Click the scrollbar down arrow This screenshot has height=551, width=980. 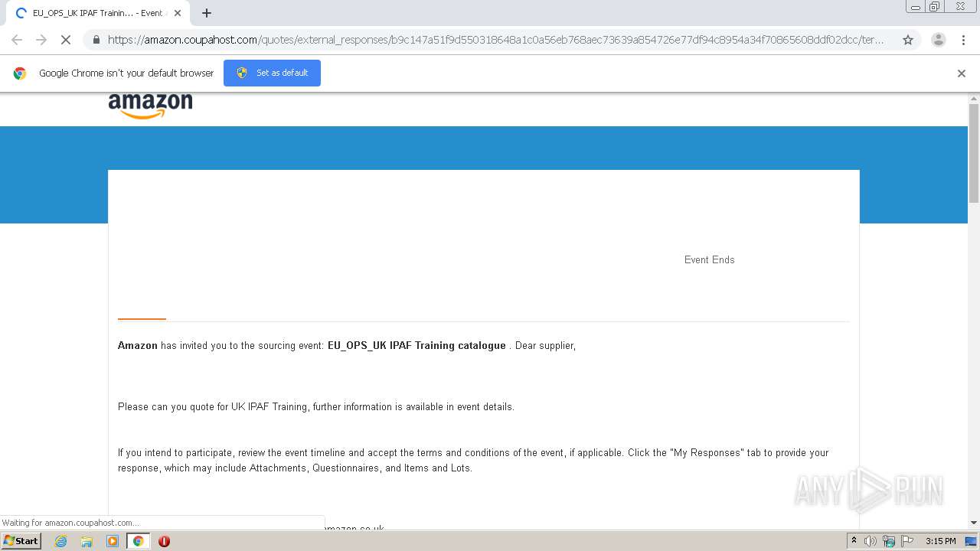(x=974, y=523)
